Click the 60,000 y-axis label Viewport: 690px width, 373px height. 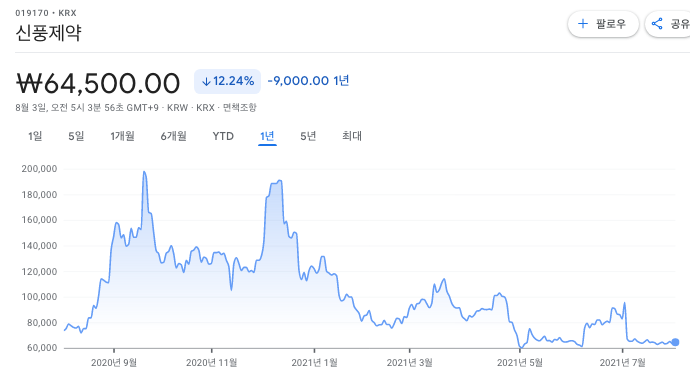[x=42, y=348]
